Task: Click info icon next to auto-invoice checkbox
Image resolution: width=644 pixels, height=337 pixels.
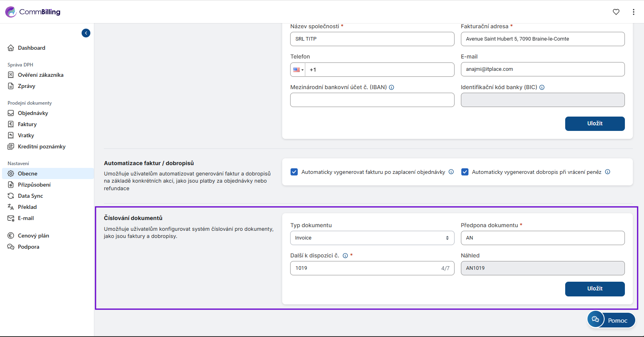Action: pos(451,172)
